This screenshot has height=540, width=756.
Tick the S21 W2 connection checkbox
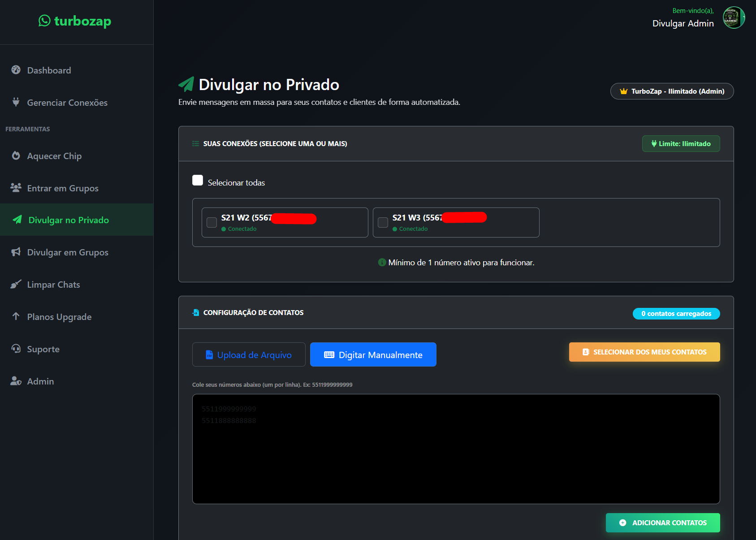tap(212, 222)
